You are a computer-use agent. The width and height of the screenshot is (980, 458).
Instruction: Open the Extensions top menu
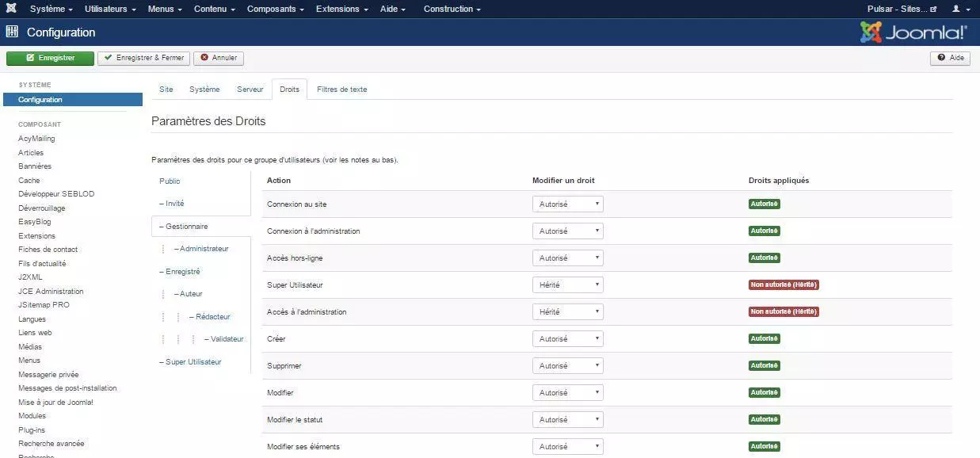(342, 9)
